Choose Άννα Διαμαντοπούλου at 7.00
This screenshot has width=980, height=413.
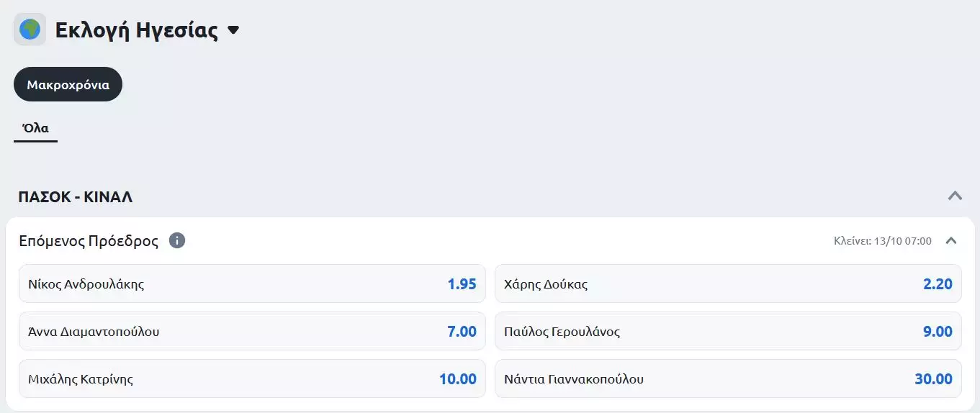pos(252,331)
